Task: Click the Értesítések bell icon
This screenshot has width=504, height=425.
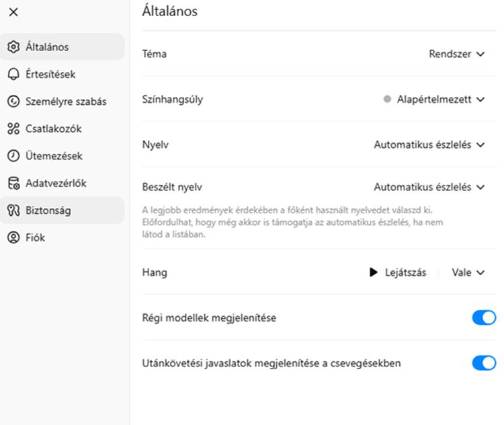Action: click(x=13, y=75)
